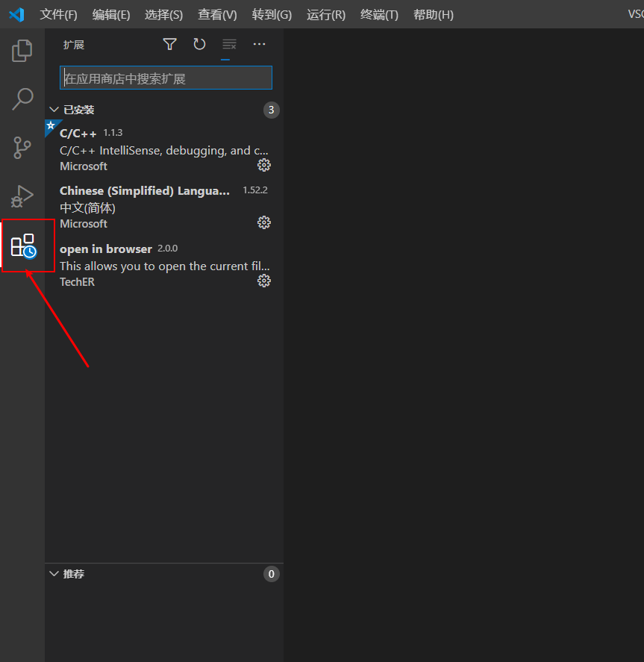Click Microsoft publisher under C/C++
Screen dimensions: 644x662
coord(84,166)
